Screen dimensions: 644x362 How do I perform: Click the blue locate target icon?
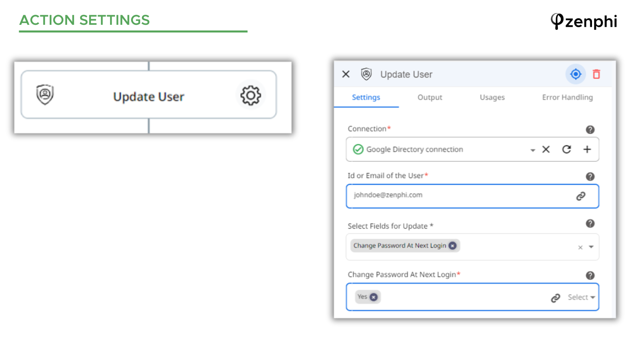coord(576,74)
